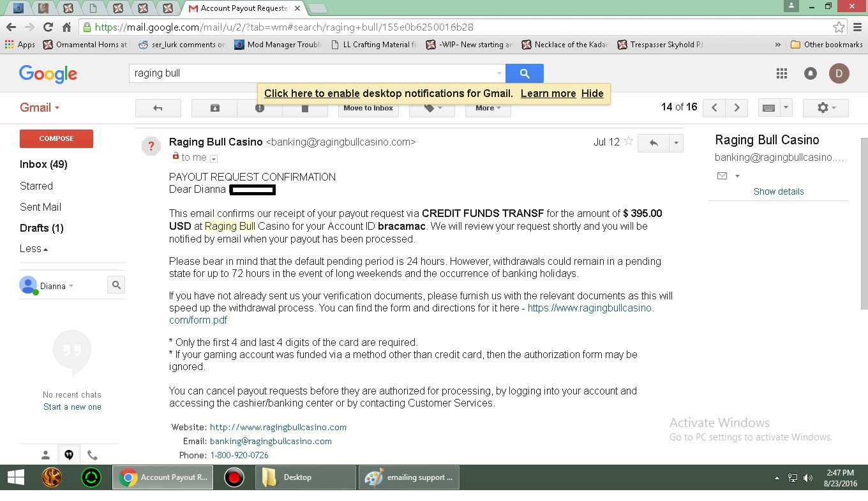
Task: Open the Starred folder
Action: tap(36, 186)
